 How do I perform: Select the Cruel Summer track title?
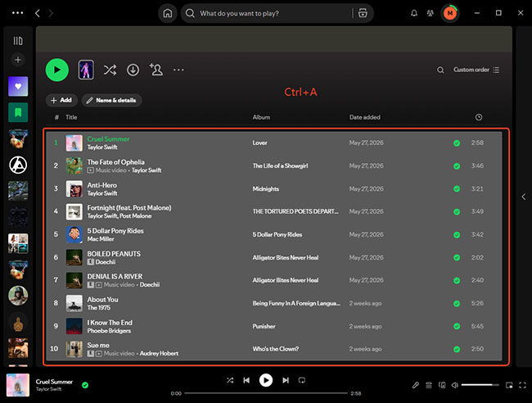(x=108, y=139)
